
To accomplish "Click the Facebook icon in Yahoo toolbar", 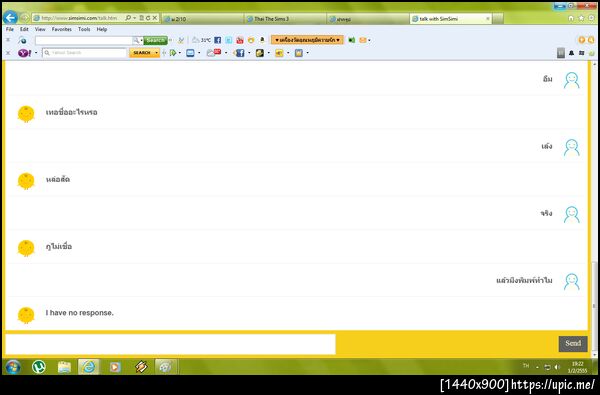I will [240, 53].
